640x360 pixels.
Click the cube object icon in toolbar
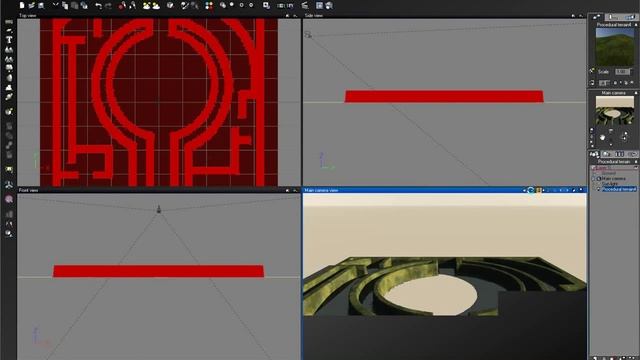(170, 5)
